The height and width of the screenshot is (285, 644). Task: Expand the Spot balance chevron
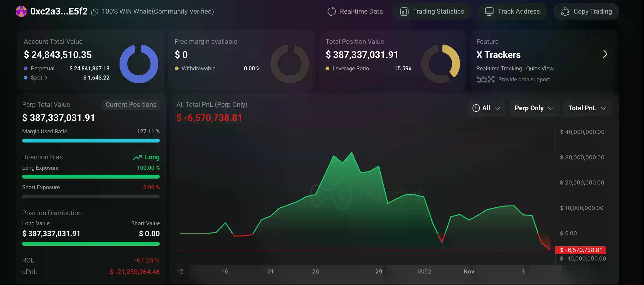pos(45,78)
